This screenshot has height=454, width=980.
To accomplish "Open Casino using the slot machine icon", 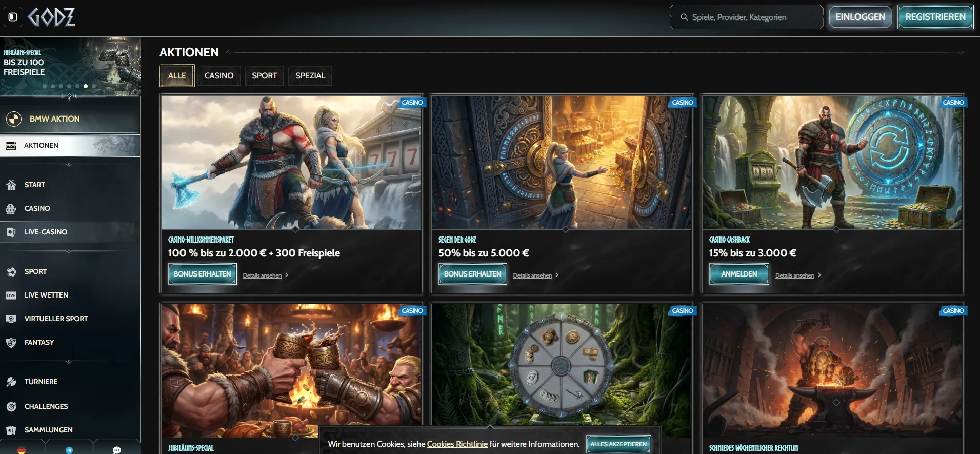I will tap(11, 209).
